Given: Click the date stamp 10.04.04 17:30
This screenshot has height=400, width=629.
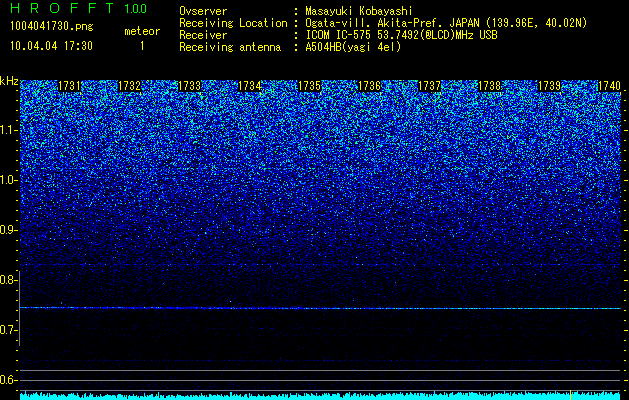Looking at the screenshot, I should tap(51, 46).
